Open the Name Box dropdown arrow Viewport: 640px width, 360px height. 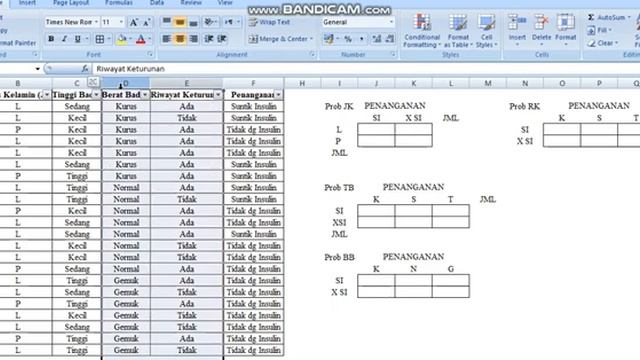[38, 69]
